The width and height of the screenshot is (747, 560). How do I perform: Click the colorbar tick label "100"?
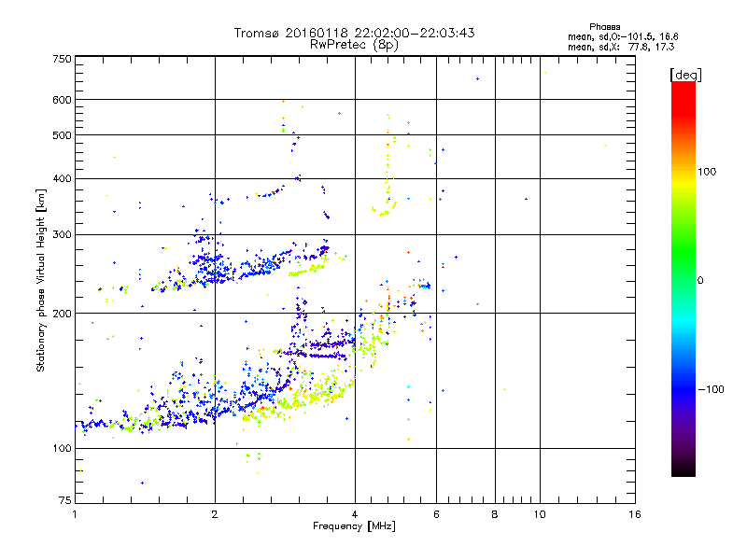point(707,172)
